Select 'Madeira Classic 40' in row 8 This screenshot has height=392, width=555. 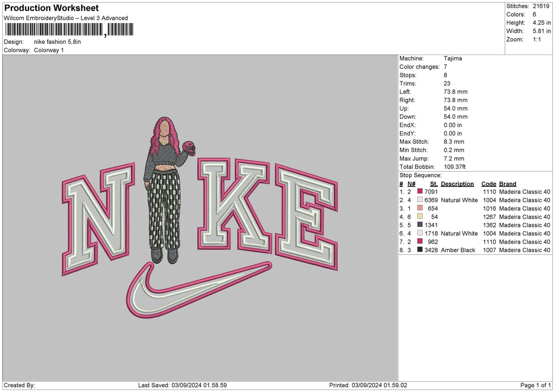(x=525, y=250)
